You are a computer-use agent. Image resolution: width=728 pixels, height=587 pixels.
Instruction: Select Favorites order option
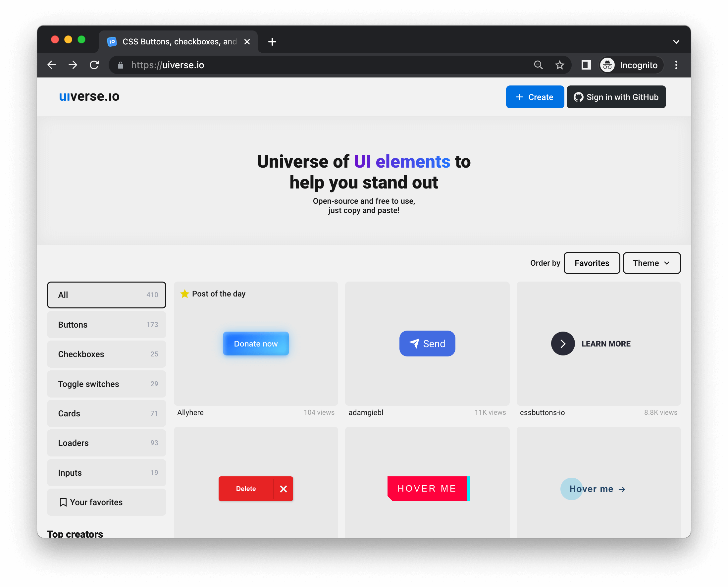pos(592,263)
